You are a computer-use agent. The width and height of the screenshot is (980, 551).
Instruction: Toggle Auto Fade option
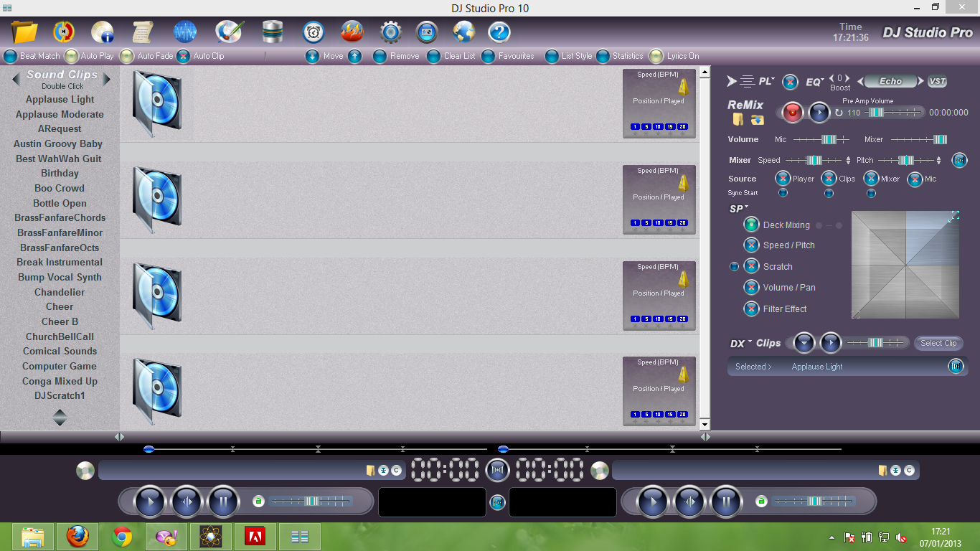(x=127, y=56)
